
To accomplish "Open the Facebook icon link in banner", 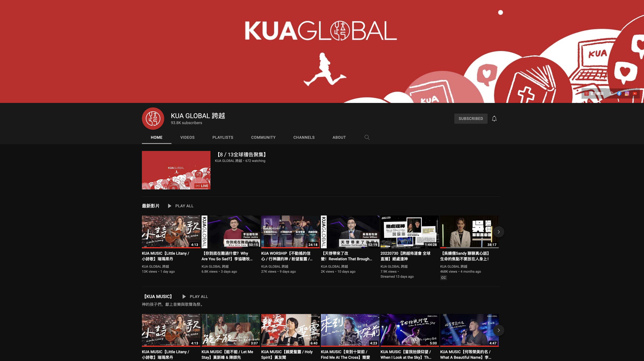I will click(619, 94).
